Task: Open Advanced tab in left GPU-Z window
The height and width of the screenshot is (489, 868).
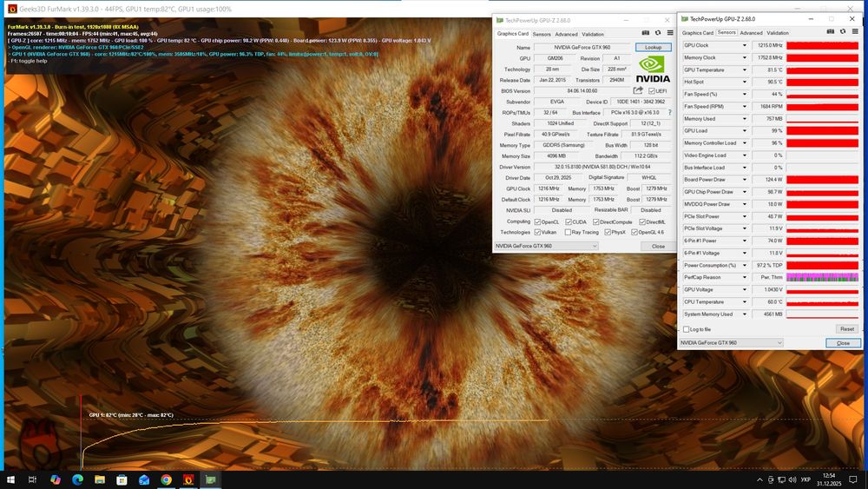Action: pyautogui.click(x=566, y=35)
